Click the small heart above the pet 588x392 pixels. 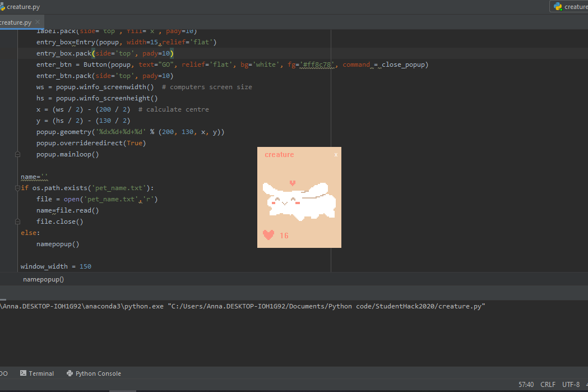pos(293,183)
